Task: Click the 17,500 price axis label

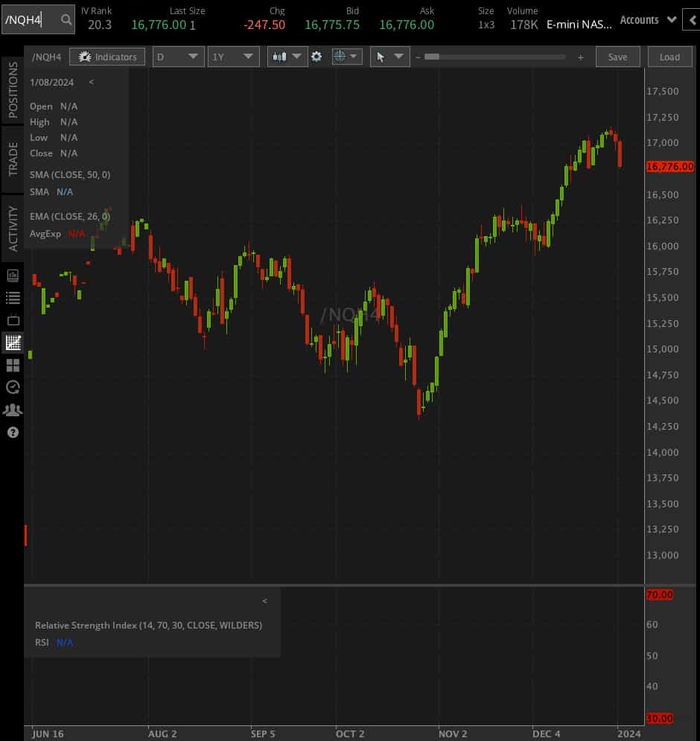Action: tap(662, 91)
